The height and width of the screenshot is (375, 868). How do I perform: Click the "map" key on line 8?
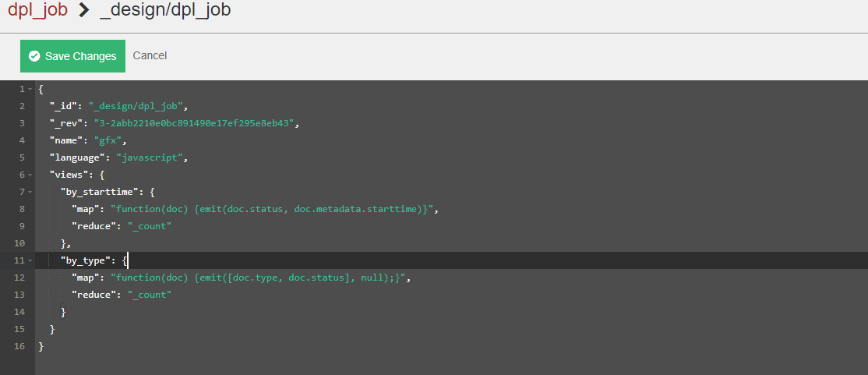[86, 210]
